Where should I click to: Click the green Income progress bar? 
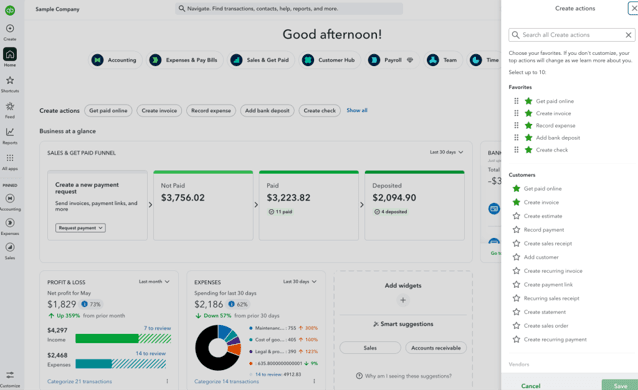pos(107,338)
